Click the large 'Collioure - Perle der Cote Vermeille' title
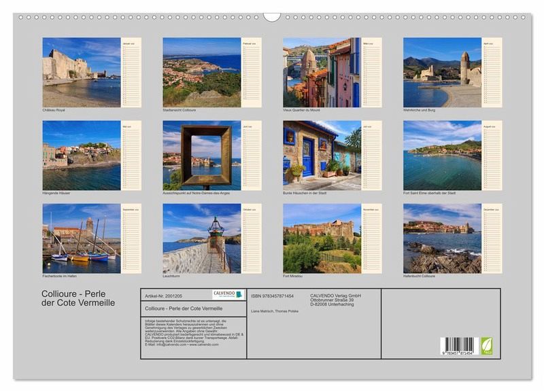Screen dimensions: 544x392 pos(78,298)
